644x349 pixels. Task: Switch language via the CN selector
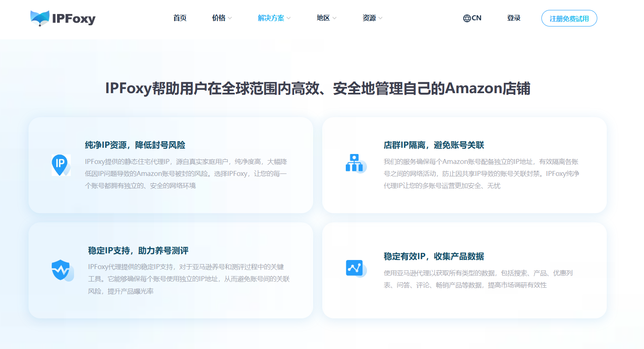pyautogui.click(x=472, y=18)
